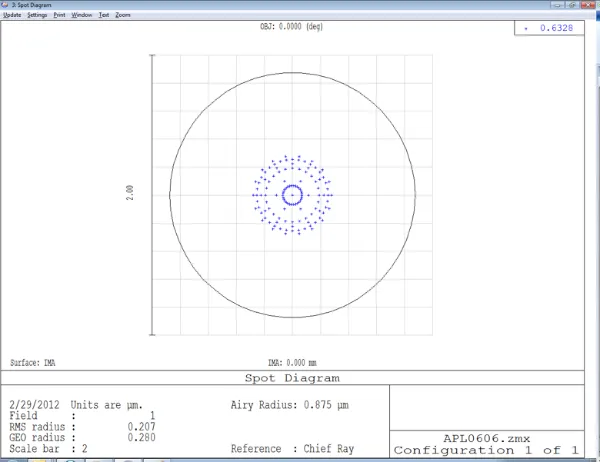Open the Window menu

(x=82, y=16)
